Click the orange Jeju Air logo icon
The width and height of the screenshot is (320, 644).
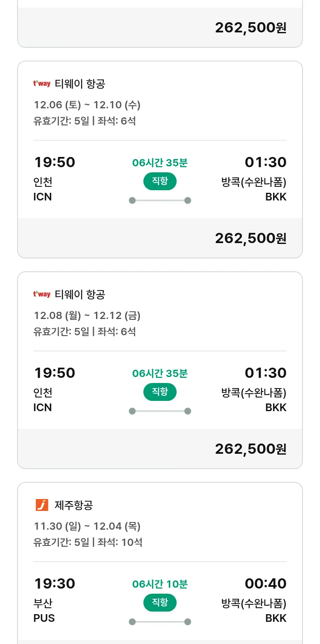click(x=42, y=505)
